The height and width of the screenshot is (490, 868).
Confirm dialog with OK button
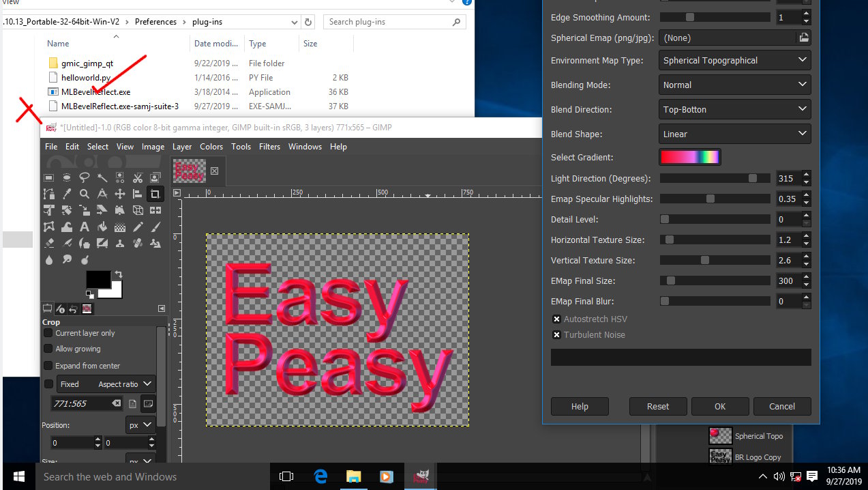pyautogui.click(x=720, y=406)
